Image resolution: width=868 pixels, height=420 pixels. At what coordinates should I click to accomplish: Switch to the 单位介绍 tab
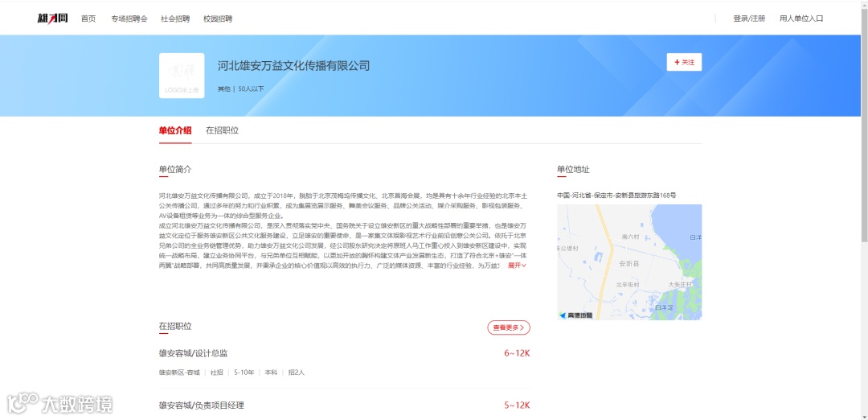coord(175,131)
